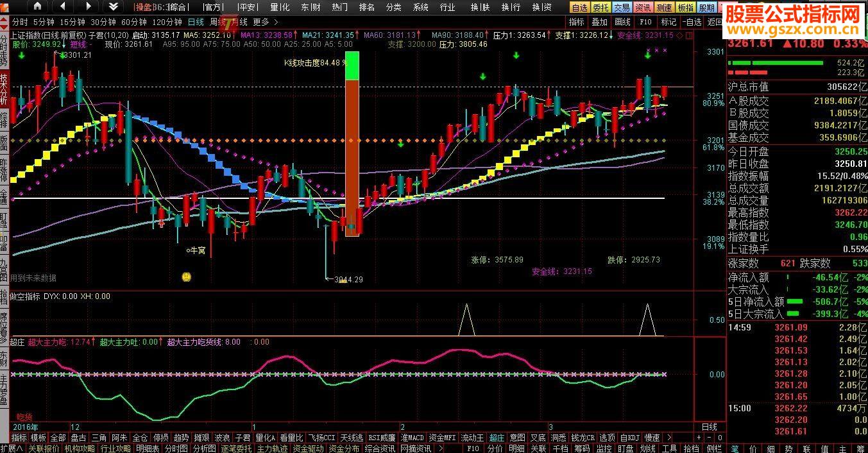Open 综合资讯 bottom tab
The height and width of the screenshot is (453, 868).
click(380, 449)
